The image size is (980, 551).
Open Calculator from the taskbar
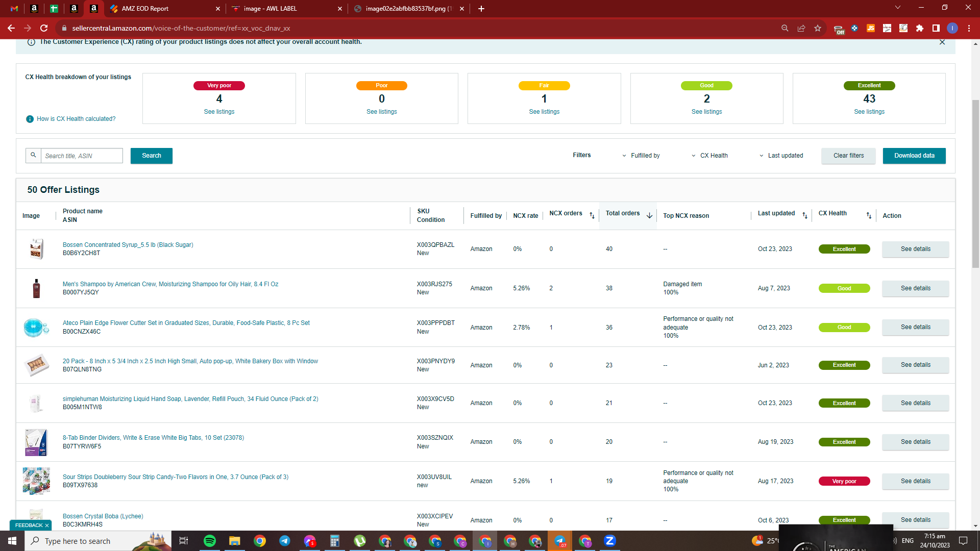tap(335, 541)
